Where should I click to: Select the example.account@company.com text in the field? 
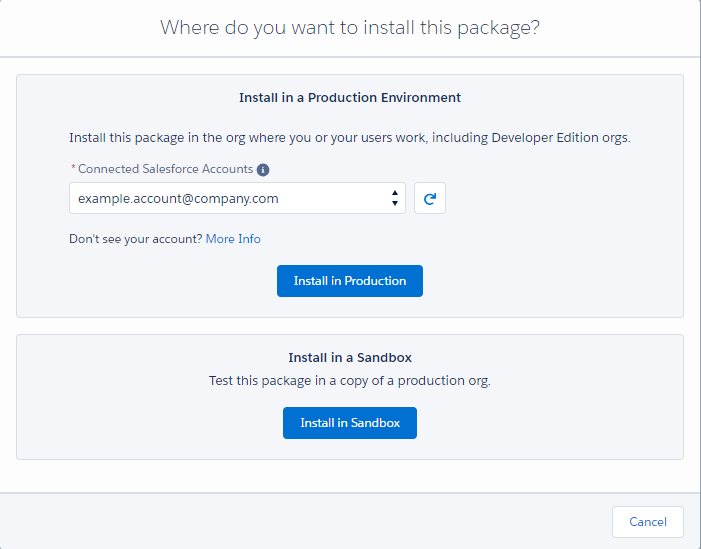[178, 198]
